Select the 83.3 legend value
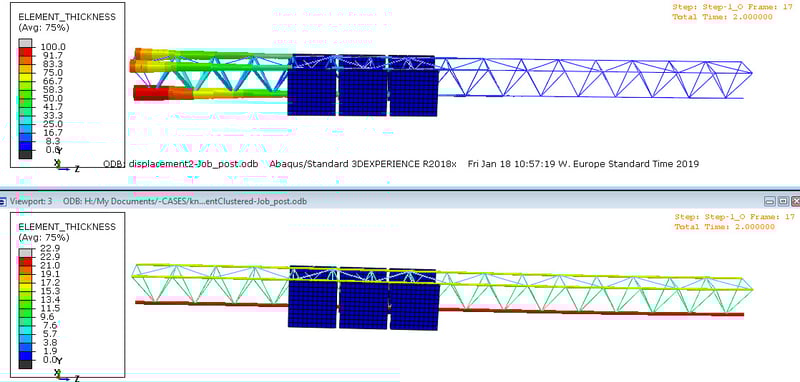This screenshot has height=382, width=800. click(x=52, y=64)
